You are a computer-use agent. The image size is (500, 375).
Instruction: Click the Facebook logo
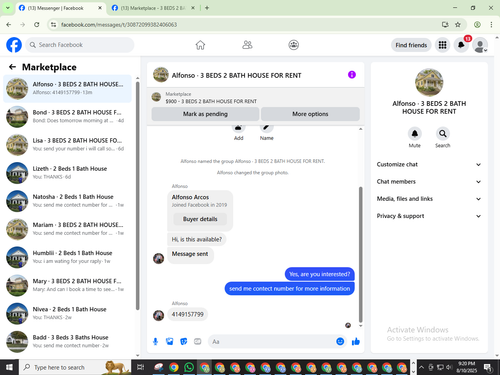(14, 45)
